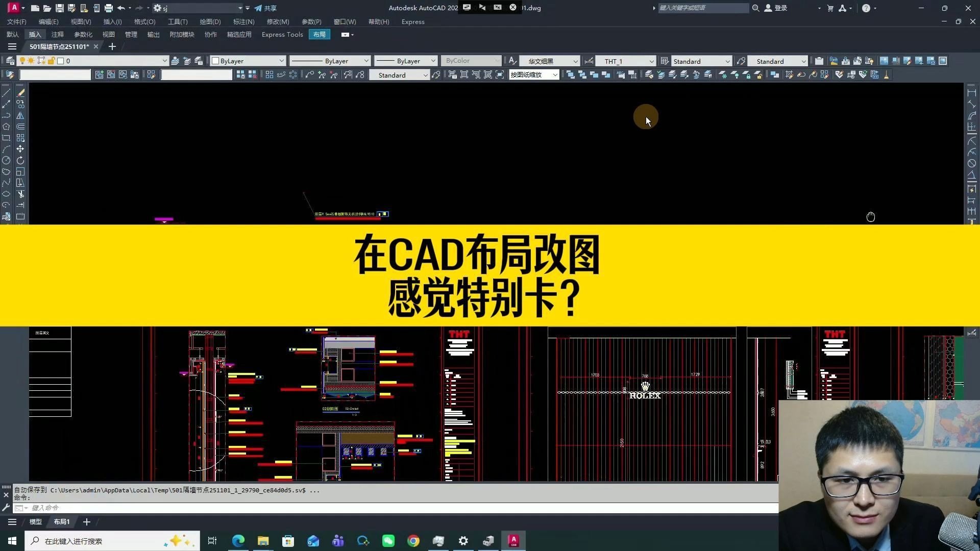The width and height of the screenshot is (980, 551).
Task: Toggle the light bulb layer visibility
Action: point(22,61)
